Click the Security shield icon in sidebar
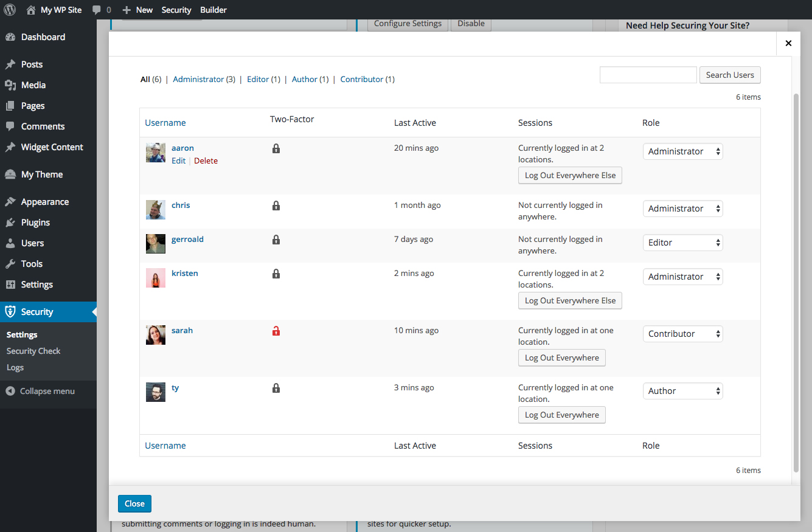Screen dimensions: 812x532 click(x=10, y=312)
